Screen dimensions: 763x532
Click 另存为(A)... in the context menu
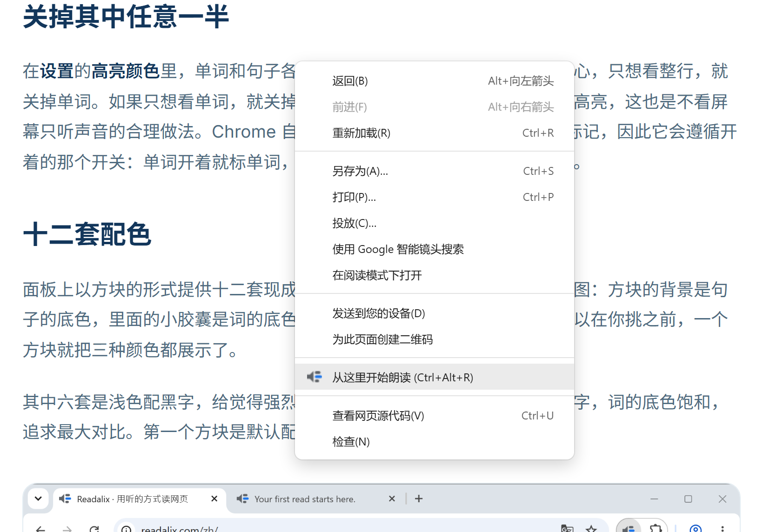coord(435,171)
